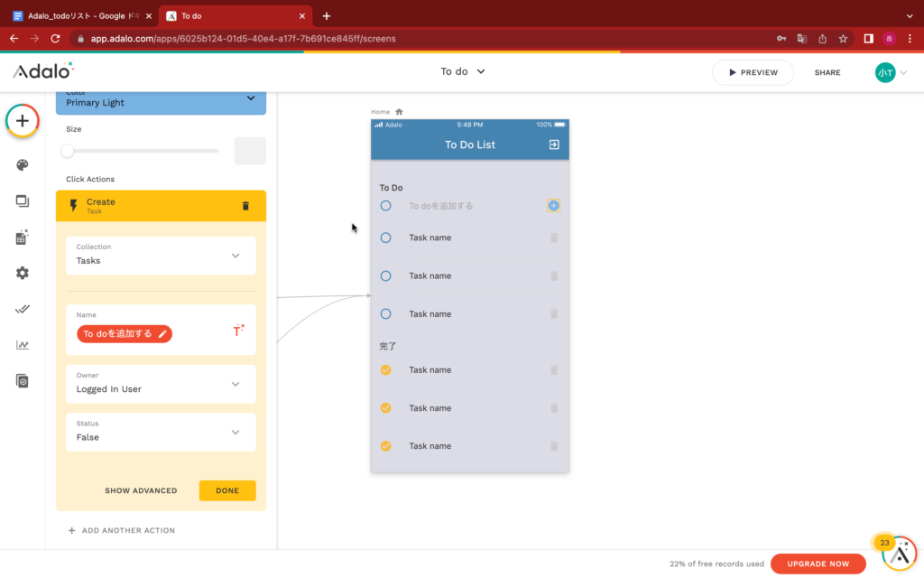Screen dimensions: 924x578
Task: Click the DONE button
Action: point(227,490)
